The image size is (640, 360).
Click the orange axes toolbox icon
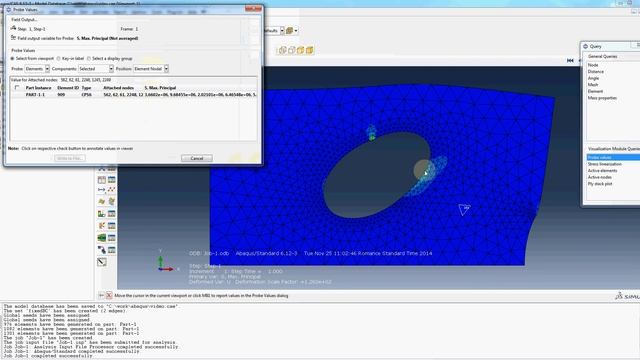102,225
